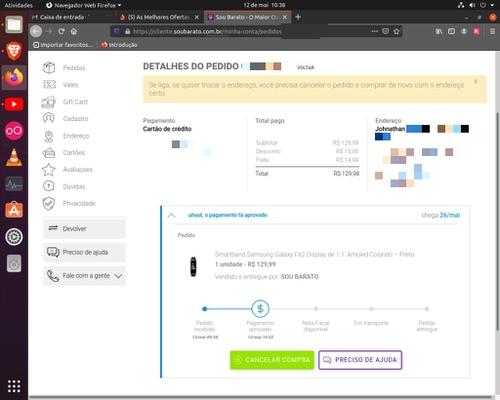
Task: Select the Pagamento aprovado dollar step marker
Action: click(260, 309)
